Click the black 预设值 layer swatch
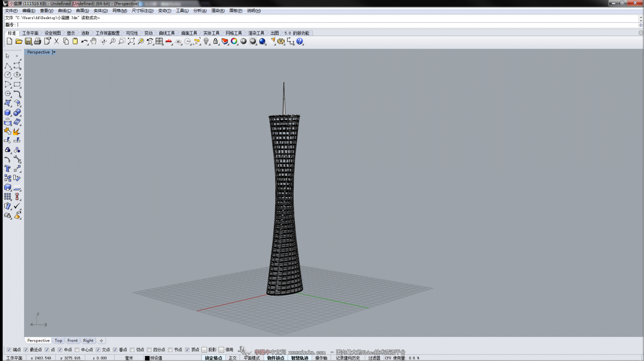Image resolution: width=644 pixels, height=361 pixels. 147,358
